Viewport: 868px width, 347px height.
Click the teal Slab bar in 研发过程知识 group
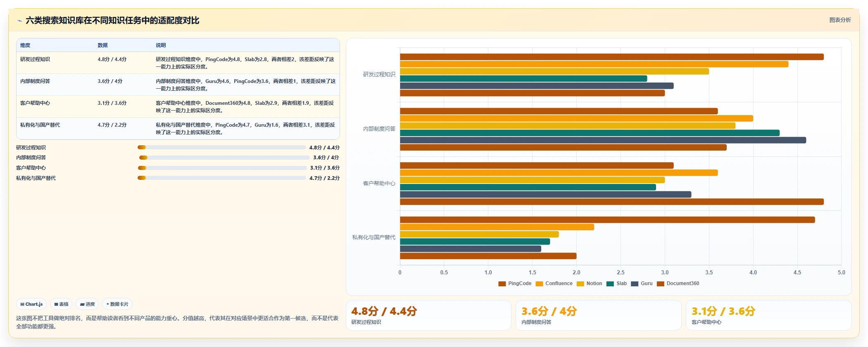tap(523, 79)
